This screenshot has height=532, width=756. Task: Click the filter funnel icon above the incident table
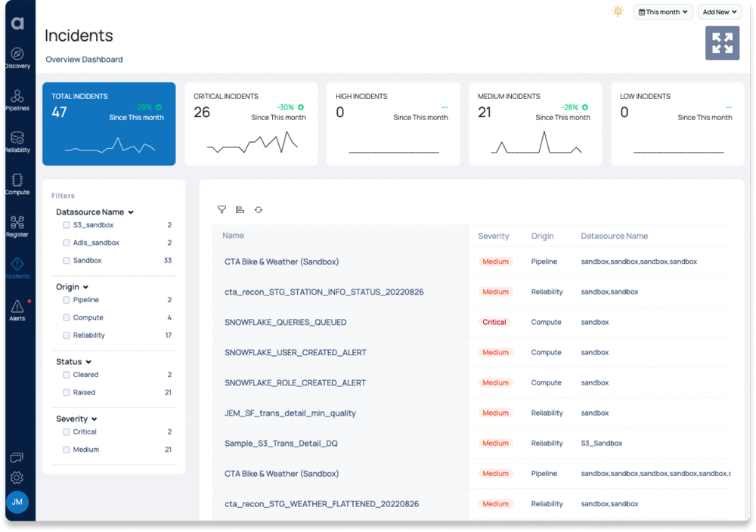(x=222, y=209)
